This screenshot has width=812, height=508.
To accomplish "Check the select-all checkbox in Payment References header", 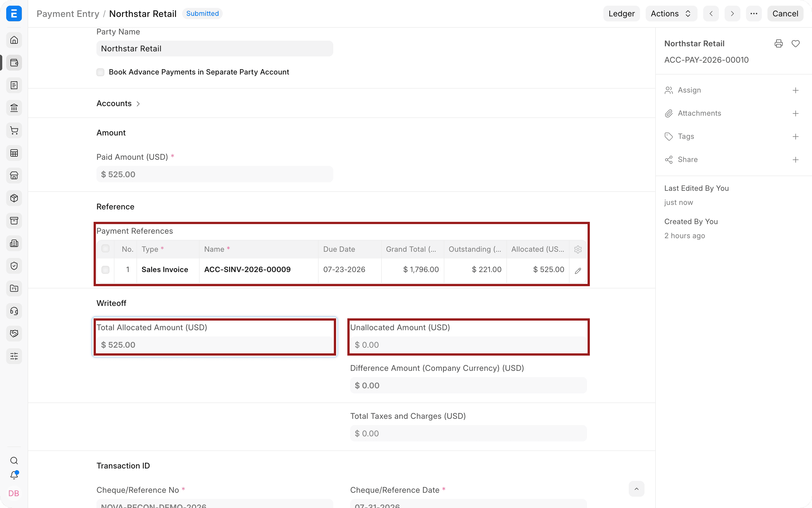I will [x=105, y=249].
